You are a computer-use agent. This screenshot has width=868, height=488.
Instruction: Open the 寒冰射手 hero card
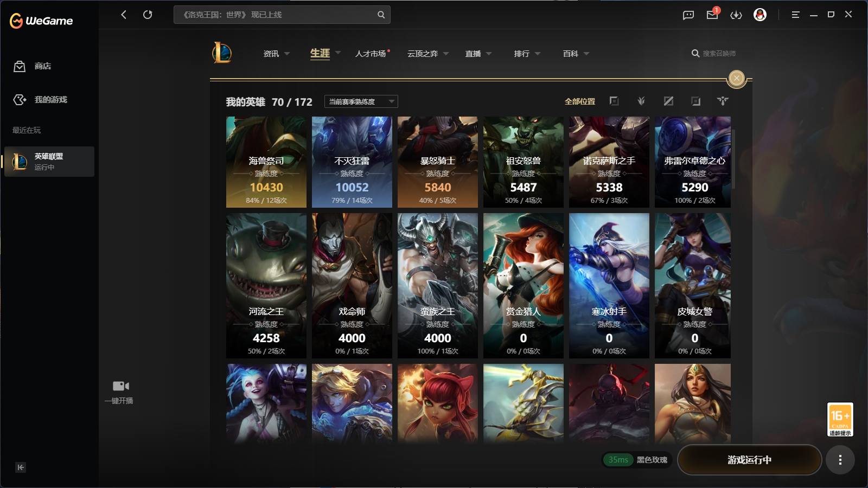click(609, 286)
